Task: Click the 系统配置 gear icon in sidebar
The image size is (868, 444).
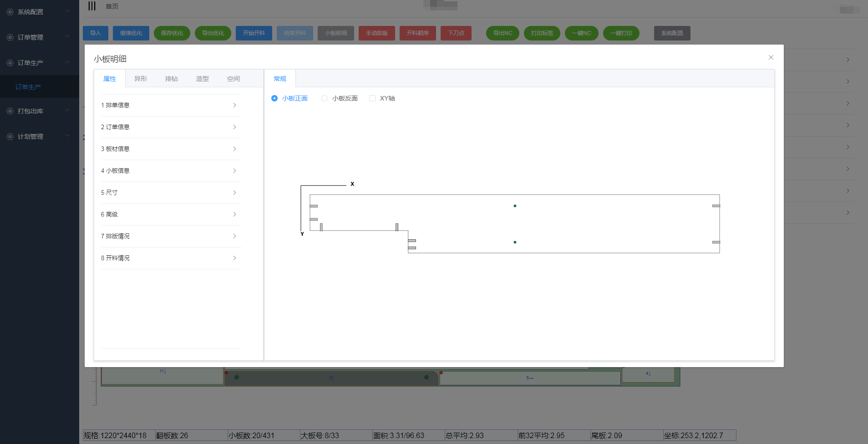Action: coord(10,12)
